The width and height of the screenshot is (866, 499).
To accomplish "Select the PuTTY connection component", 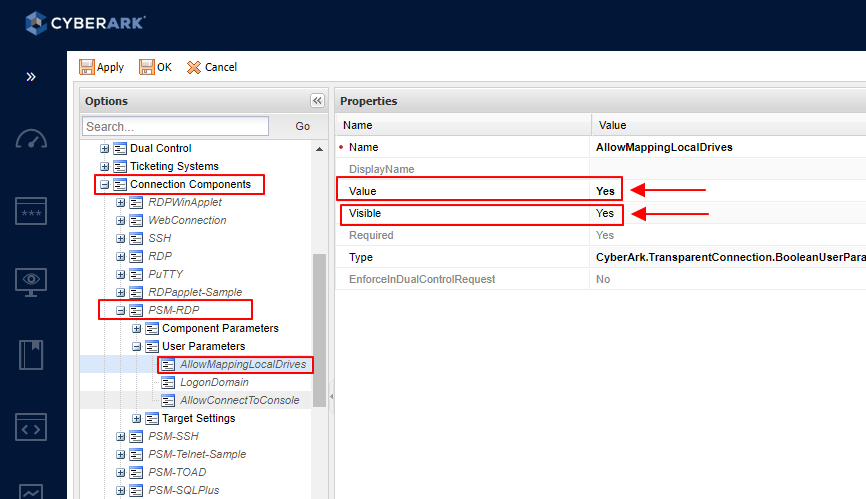I will [x=166, y=274].
